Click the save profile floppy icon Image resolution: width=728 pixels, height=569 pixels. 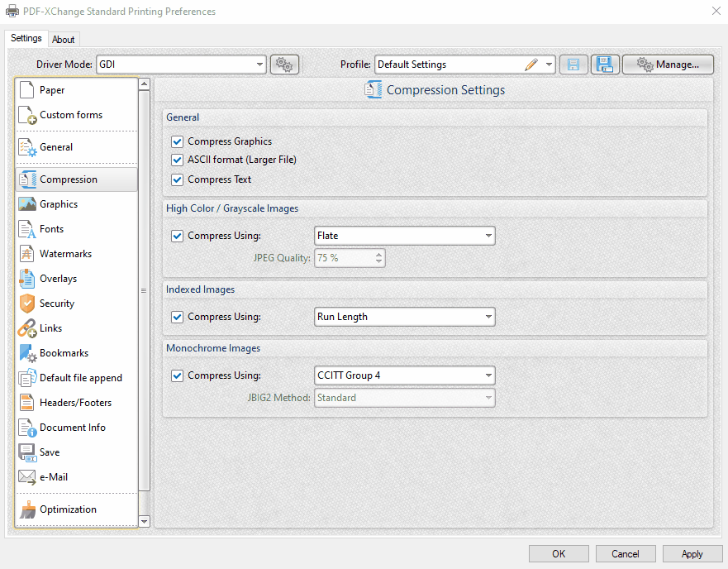[x=573, y=65]
